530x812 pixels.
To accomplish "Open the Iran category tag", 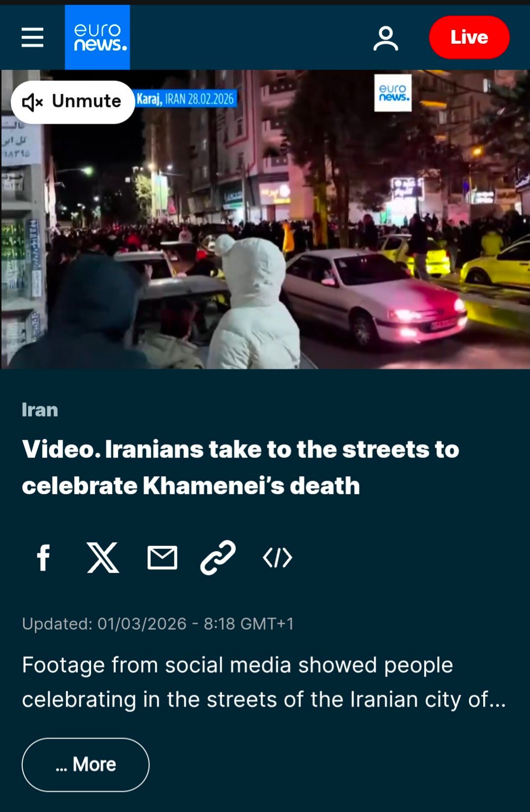I will pos(40,410).
